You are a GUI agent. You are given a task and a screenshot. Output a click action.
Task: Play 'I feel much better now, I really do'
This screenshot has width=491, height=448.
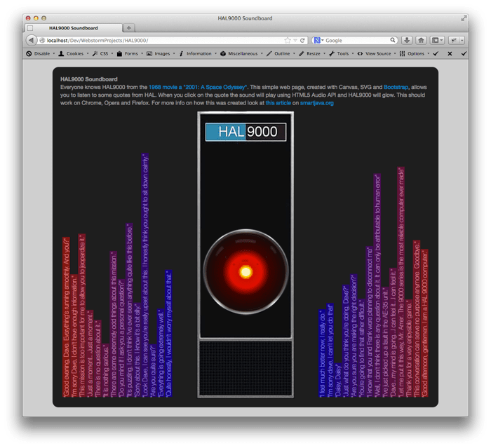322,353
